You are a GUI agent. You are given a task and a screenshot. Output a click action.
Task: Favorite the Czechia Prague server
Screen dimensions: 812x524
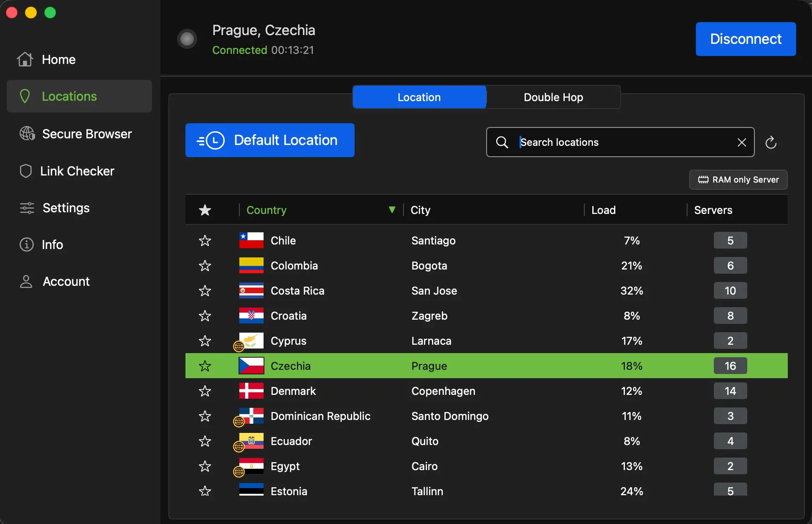click(x=205, y=366)
